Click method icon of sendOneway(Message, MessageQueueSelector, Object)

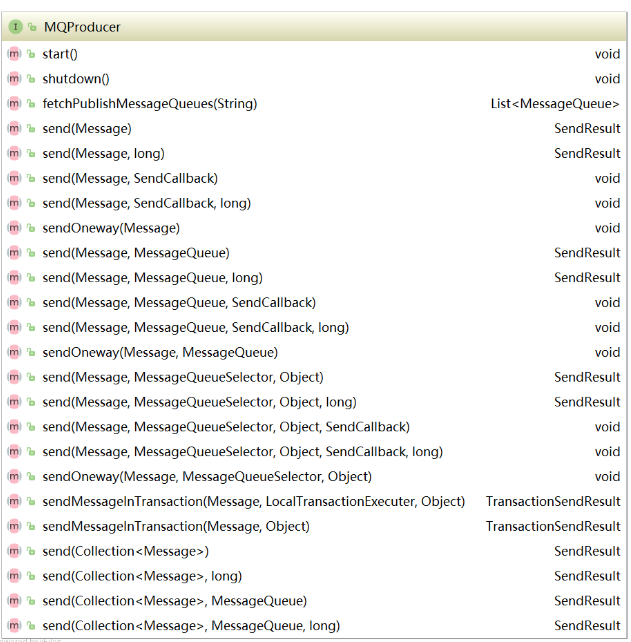pos(14,476)
